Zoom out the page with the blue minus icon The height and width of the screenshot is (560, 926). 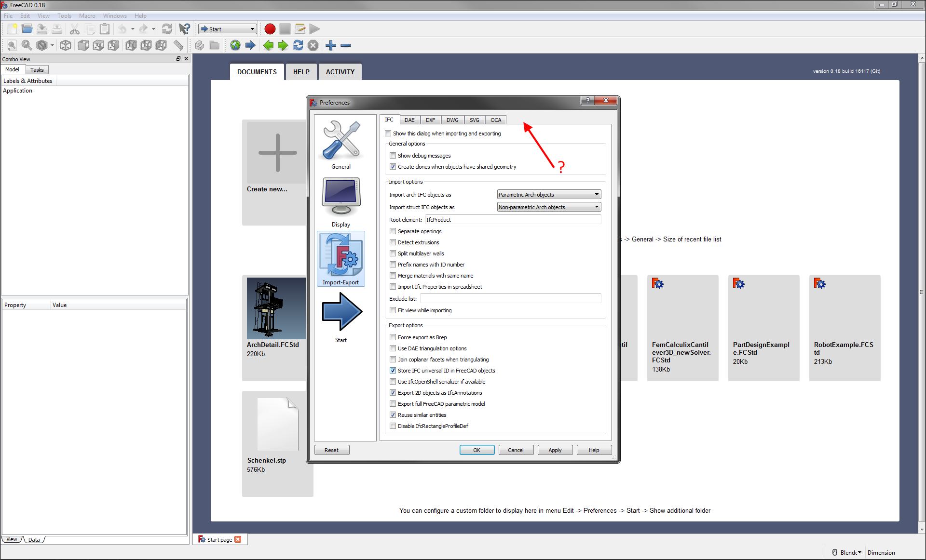[x=346, y=45]
